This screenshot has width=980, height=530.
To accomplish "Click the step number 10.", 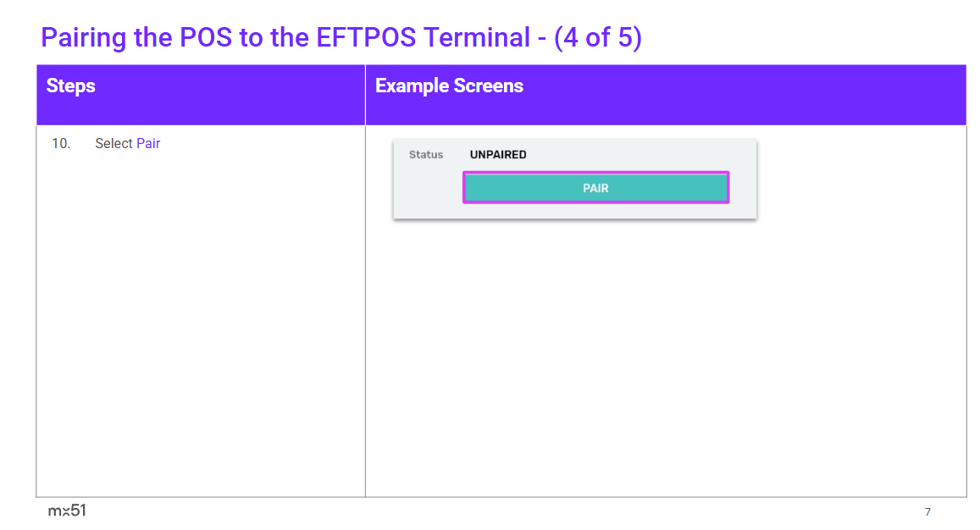I will 61,144.
